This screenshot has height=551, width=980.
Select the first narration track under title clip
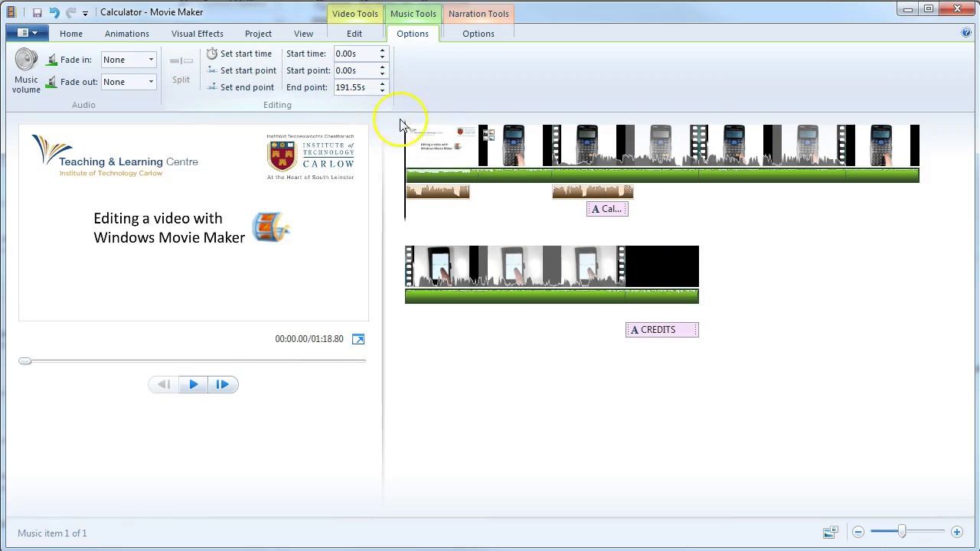tap(437, 191)
